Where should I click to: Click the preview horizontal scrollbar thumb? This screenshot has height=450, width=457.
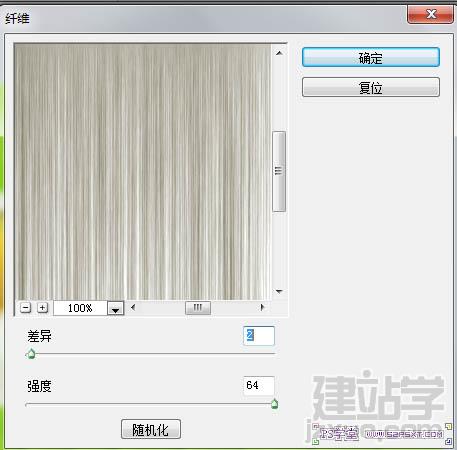pos(198,308)
